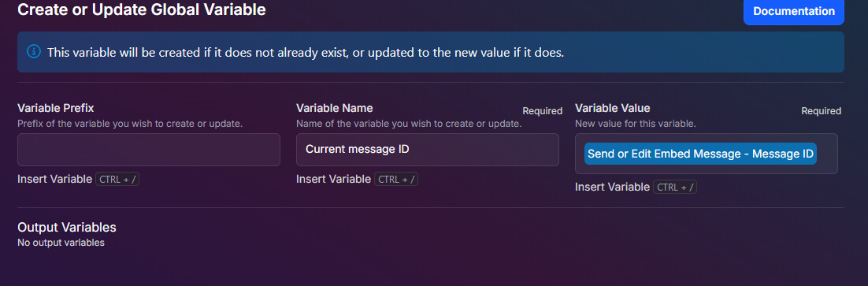Click the info icon in the blue banner
The width and height of the screenshot is (868, 286).
coord(34,52)
